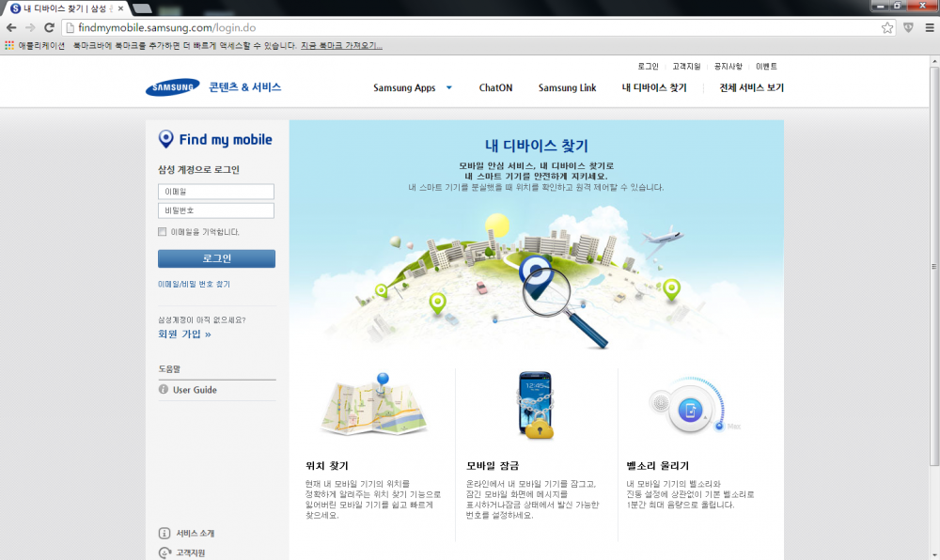Screen dimensions: 940x560
Task: Reload the page with the refresh icon
Action: coord(49,27)
